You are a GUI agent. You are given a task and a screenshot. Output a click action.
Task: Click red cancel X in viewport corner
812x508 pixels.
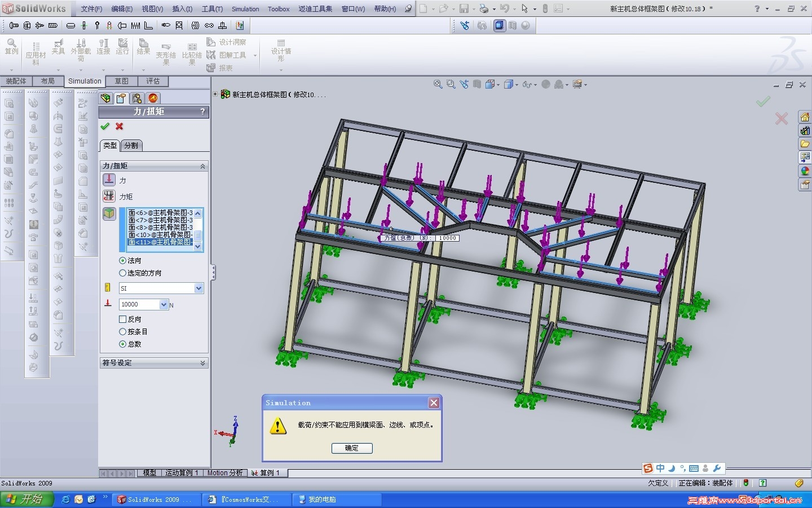(781, 119)
